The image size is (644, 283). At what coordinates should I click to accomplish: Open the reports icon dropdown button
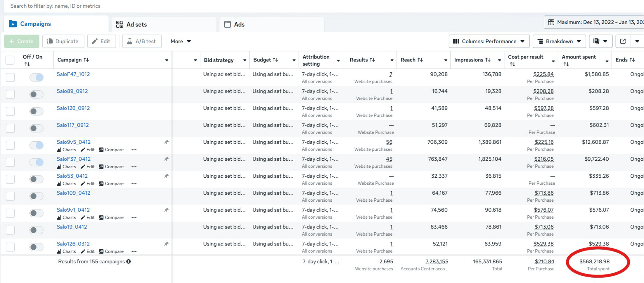tap(600, 41)
